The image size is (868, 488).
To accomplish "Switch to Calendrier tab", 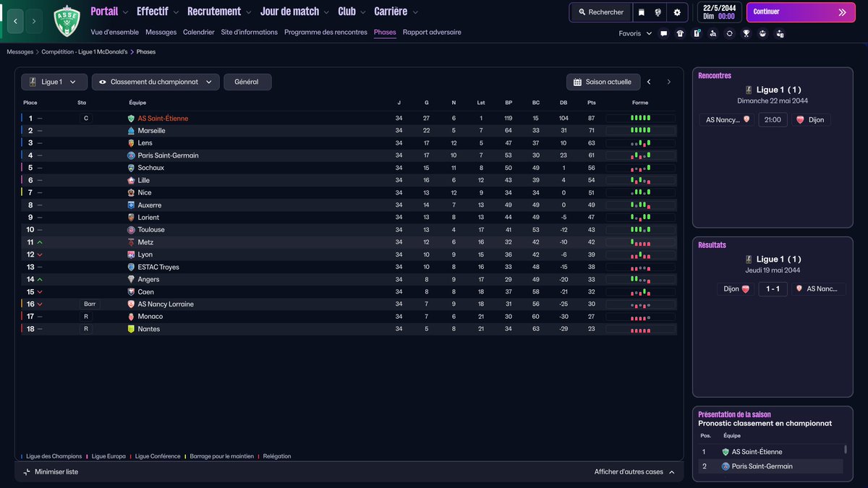I will [199, 33].
